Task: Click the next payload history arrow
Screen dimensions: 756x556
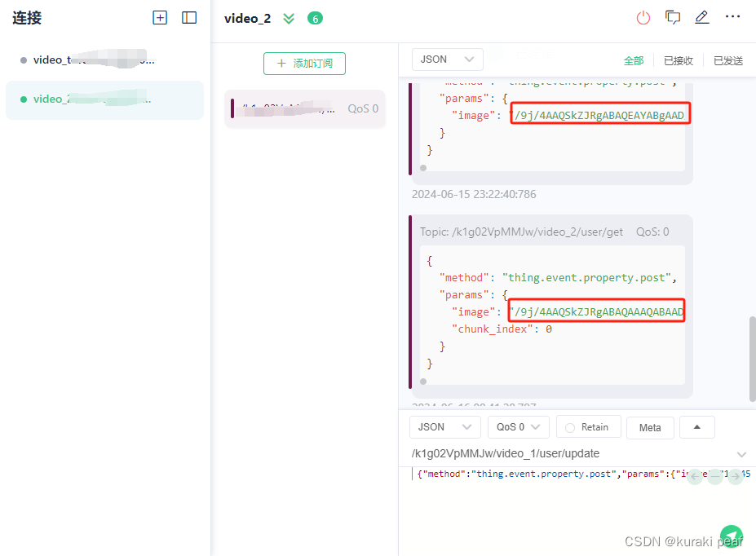Action: coord(736,476)
